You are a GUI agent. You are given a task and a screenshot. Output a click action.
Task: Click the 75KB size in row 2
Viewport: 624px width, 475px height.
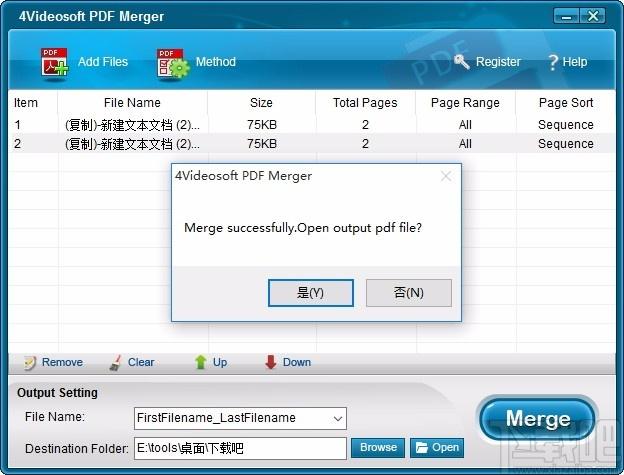262,144
